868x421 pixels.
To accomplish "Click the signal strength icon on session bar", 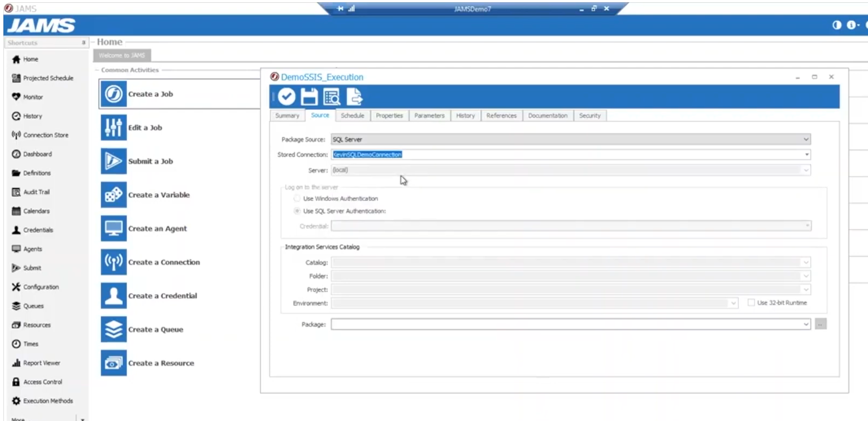I will pyautogui.click(x=351, y=8).
